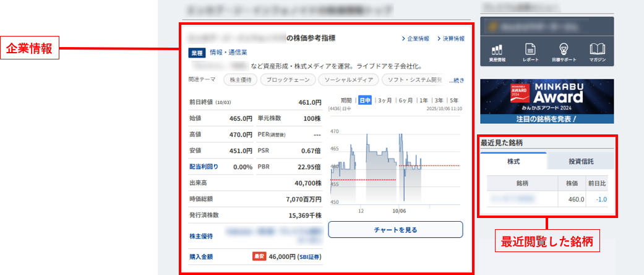The image size is (644, 275).
Task: Select the 株式 tab in recently viewed
Action: click(513, 161)
